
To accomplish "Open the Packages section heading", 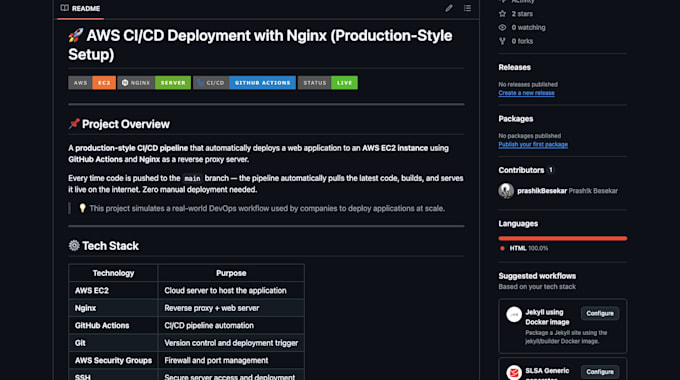I will click(516, 119).
